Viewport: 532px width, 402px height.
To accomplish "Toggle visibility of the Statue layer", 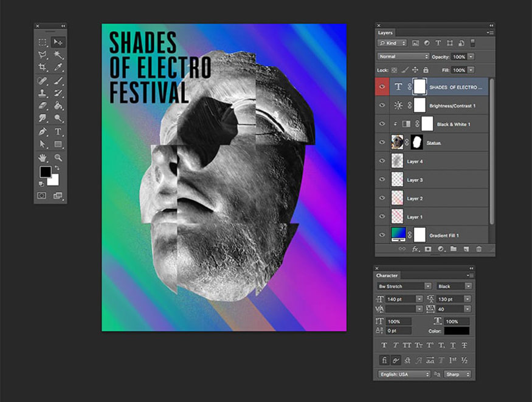I will click(x=382, y=142).
